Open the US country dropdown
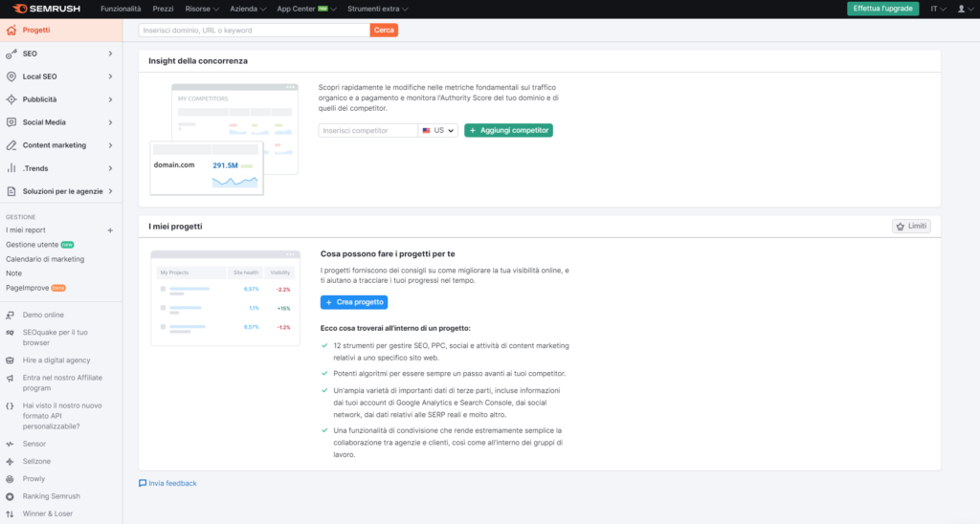 click(437, 131)
